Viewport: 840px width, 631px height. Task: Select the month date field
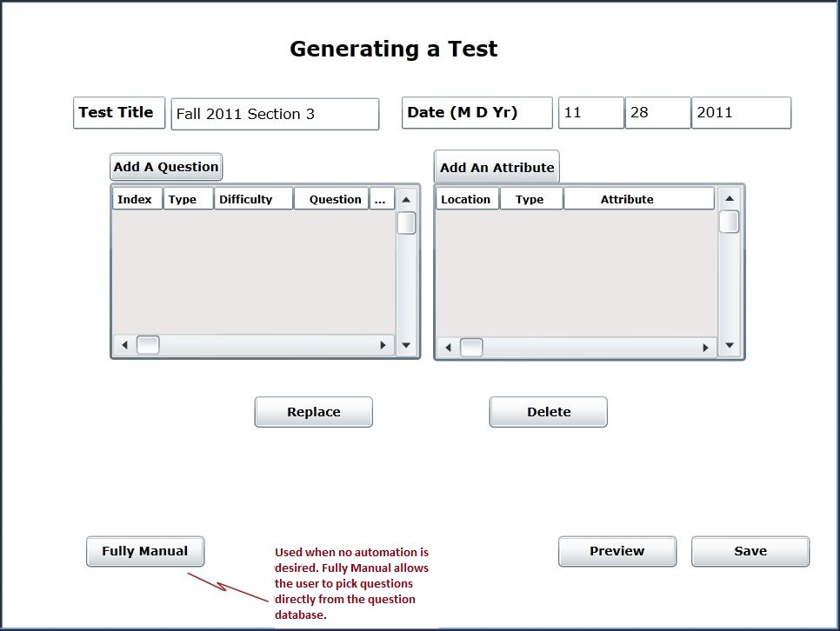point(590,113)
